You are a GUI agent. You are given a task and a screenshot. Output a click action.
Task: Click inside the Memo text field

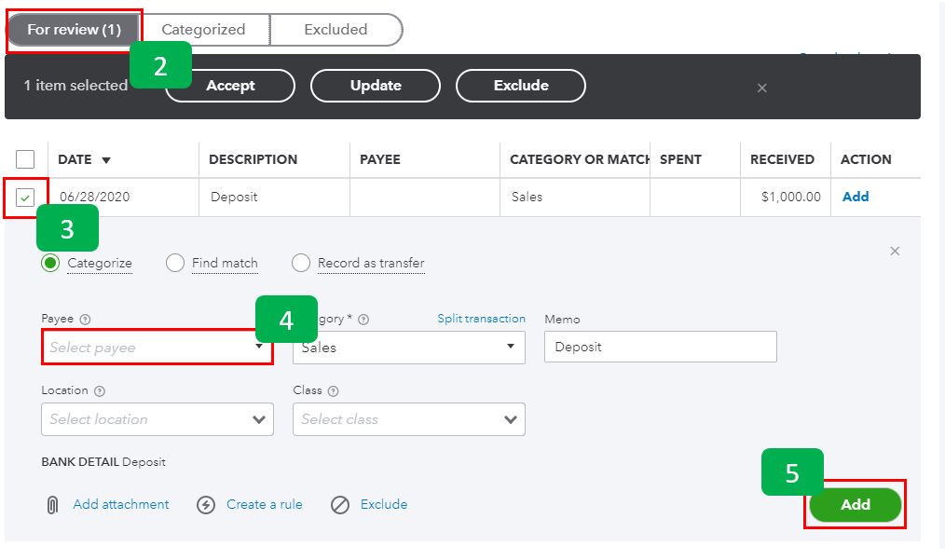point(660,346)
